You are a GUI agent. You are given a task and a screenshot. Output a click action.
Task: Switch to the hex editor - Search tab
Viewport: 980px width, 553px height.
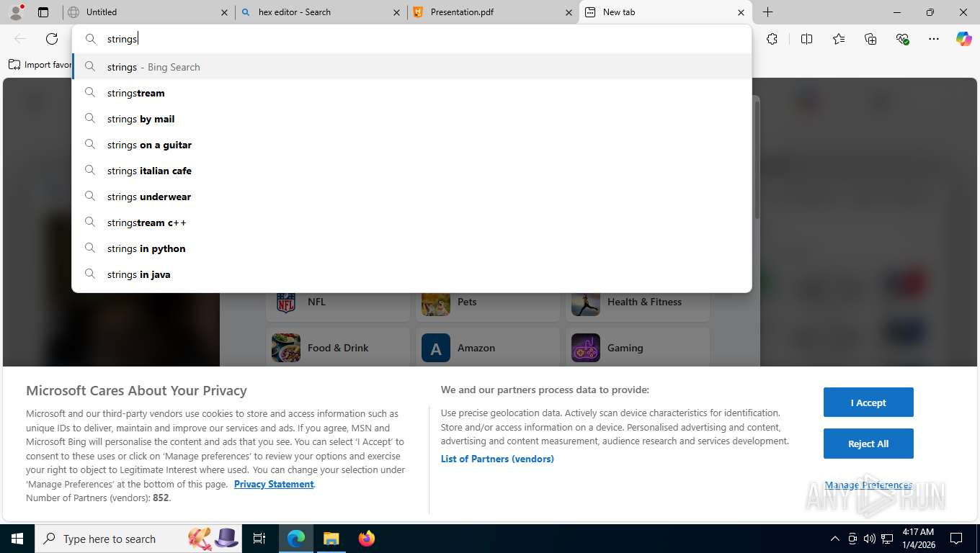tap(321, 12)
